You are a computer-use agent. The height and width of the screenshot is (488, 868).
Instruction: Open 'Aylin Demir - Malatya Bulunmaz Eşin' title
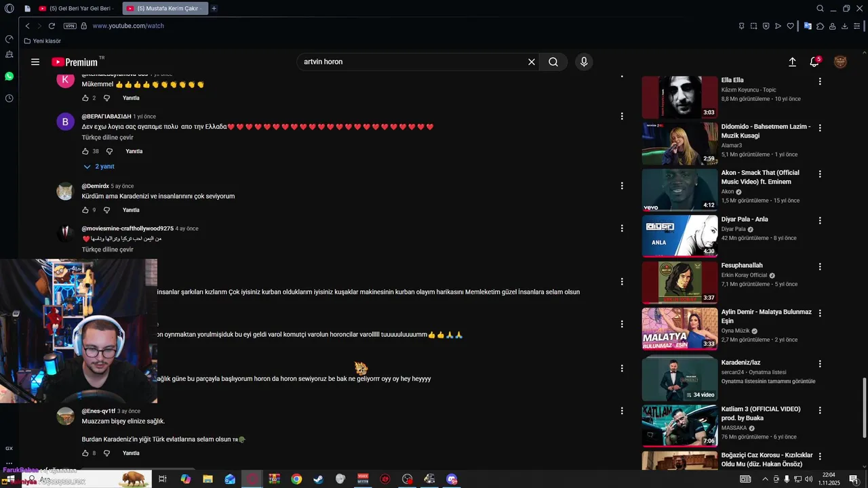766,317
